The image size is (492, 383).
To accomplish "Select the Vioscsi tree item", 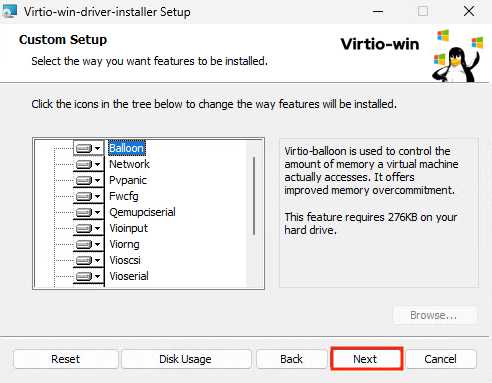I will pos(125,260).
